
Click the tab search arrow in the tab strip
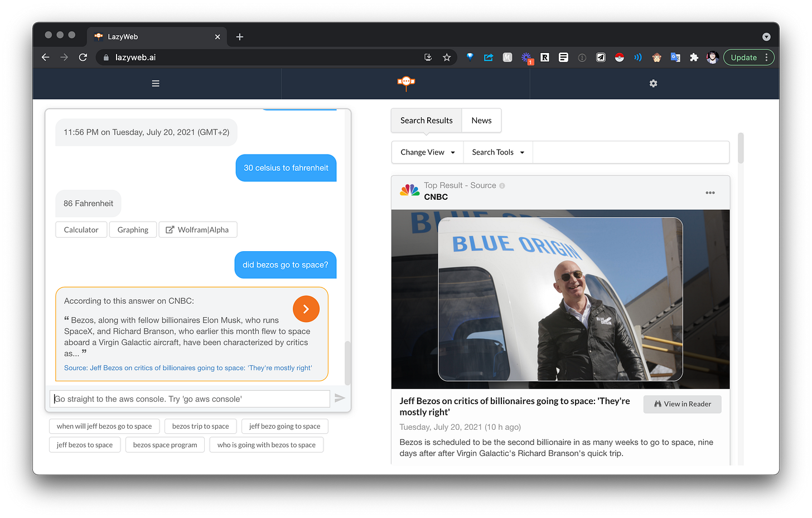pyautogui.click(x=766, y=37)
